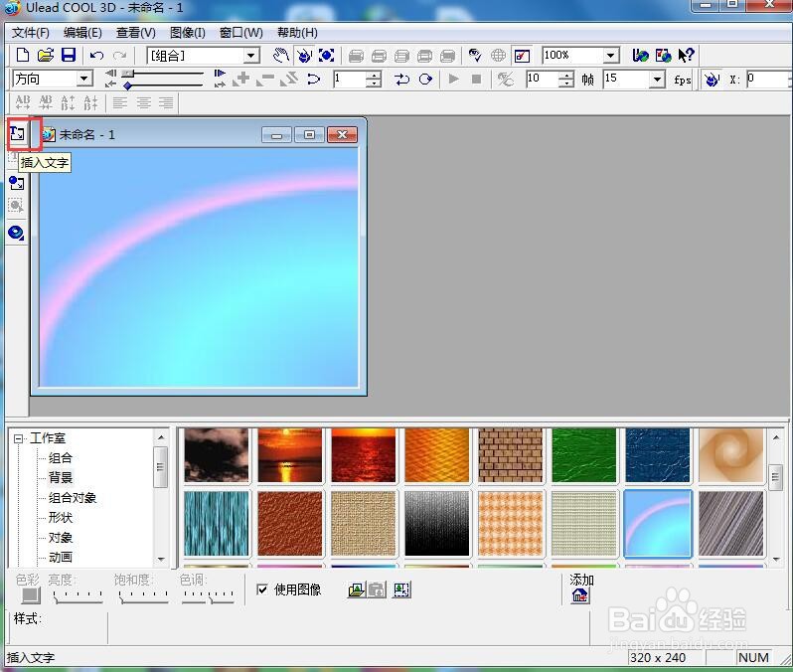Screen dimensions: 793x672
Task: Select 形状 in the studio tree
Action: coord(61,518)
